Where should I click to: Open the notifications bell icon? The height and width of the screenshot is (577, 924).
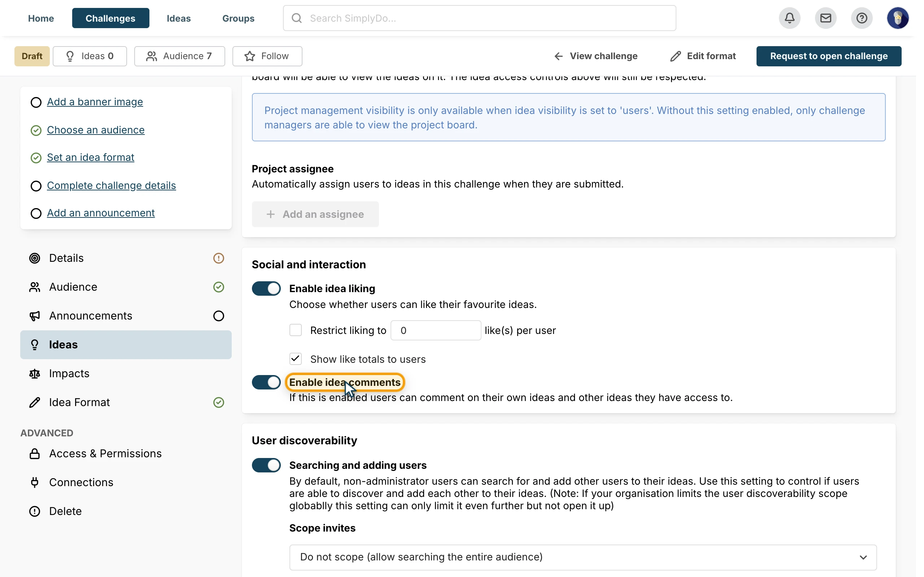pos(789,18)
